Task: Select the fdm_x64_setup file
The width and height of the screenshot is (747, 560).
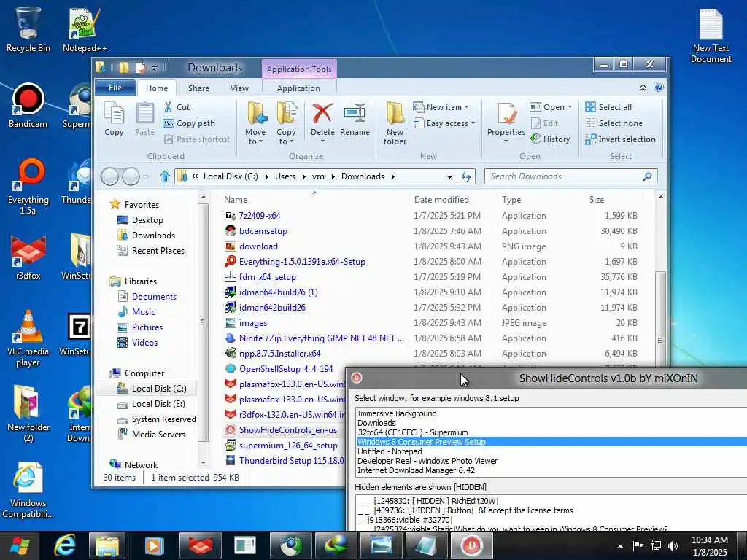Action: point(267,277)
